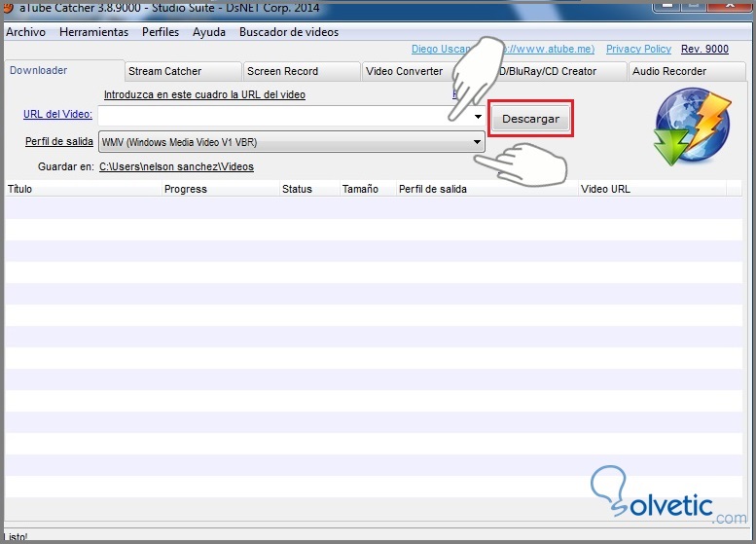Sort by the Status column header
Viewport: 756px width, 544px height.
click(x=309, y=189)
